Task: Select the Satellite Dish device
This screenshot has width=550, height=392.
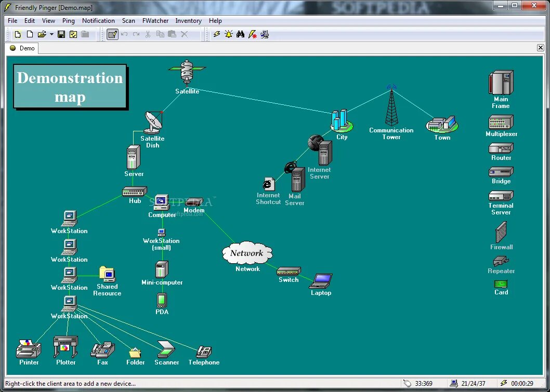Action: point(153,123)
